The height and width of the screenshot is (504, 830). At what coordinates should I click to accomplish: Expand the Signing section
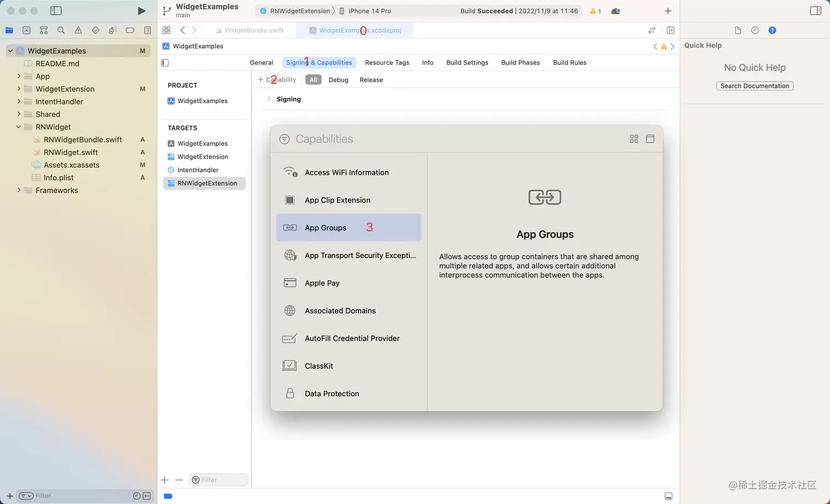click(x=269, y=99)
